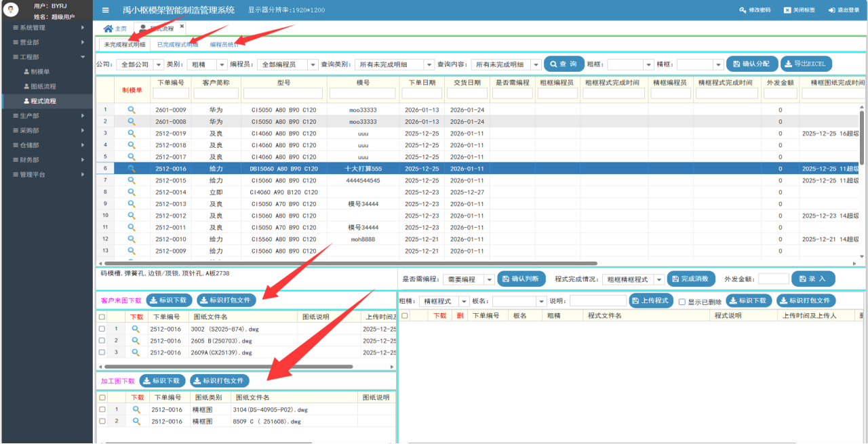868x444 pixels.
Task: Click magnifier icon for 8509 C drawing row
Action: coord(136,422)
